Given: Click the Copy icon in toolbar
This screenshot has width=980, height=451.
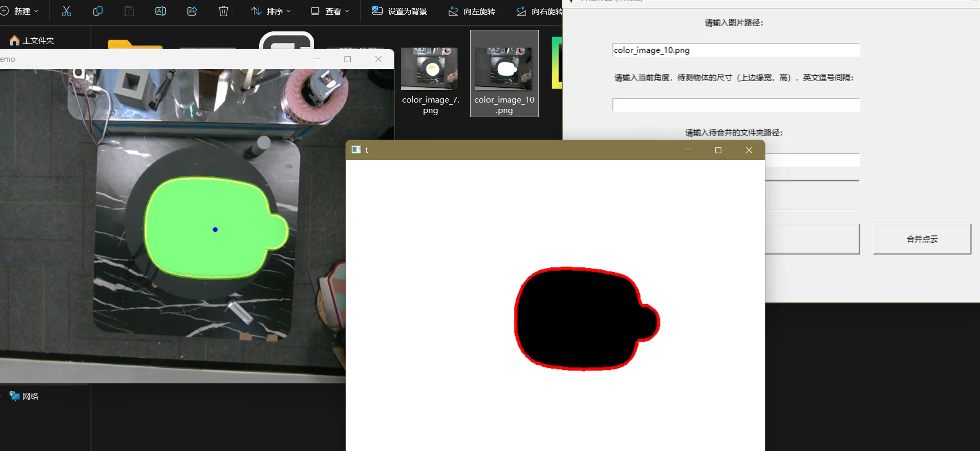Looking at the screenshot, I should pyautogui.click(x=98, y=11).
